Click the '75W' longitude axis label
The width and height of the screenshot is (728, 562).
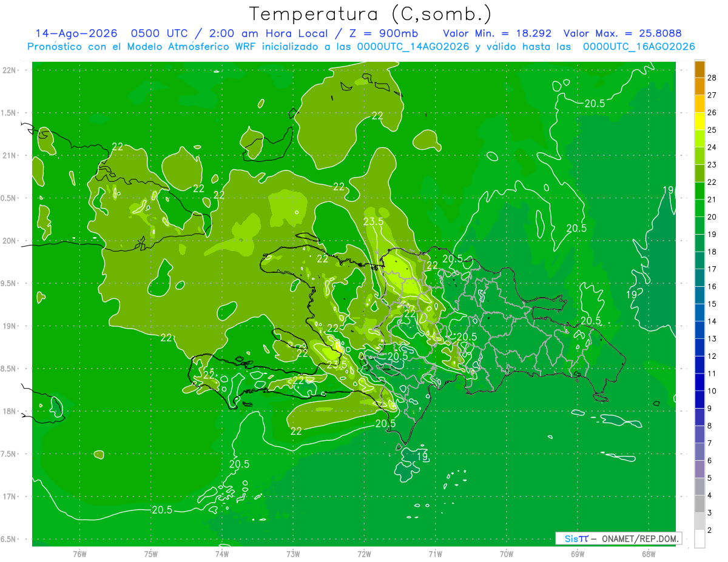(x=151, y=554)
